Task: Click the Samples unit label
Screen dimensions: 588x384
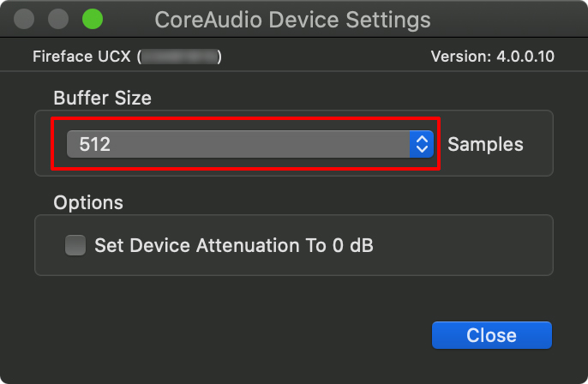Action: 485,144
